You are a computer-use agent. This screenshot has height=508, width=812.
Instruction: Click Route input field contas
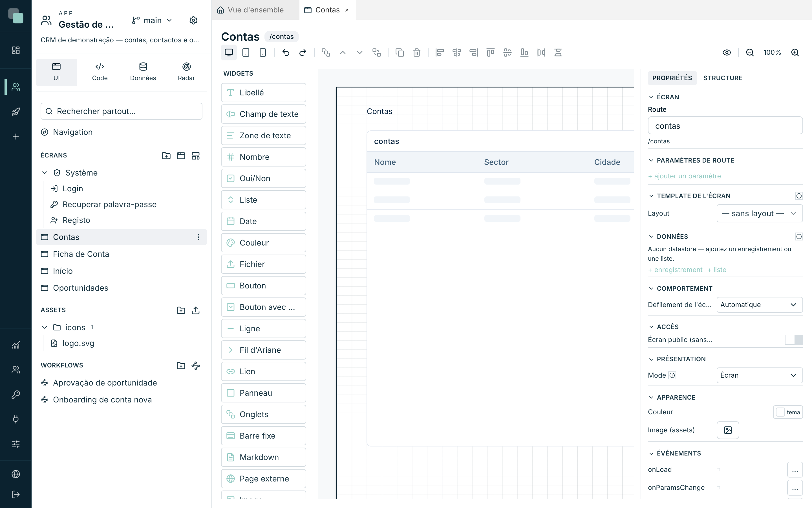tap(725, 126)
